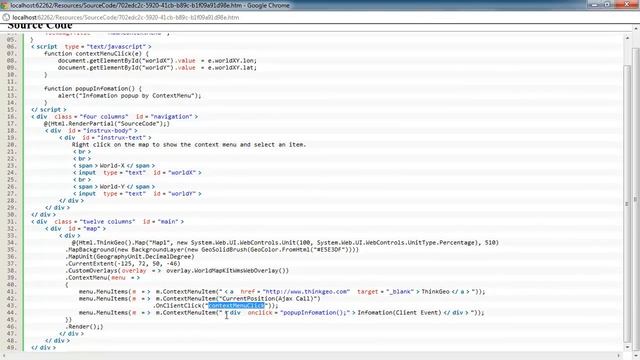The image size is (640, 360).
Task: Click "popupInfomation();" onclick value on line 44
Action: click(315, 313)
